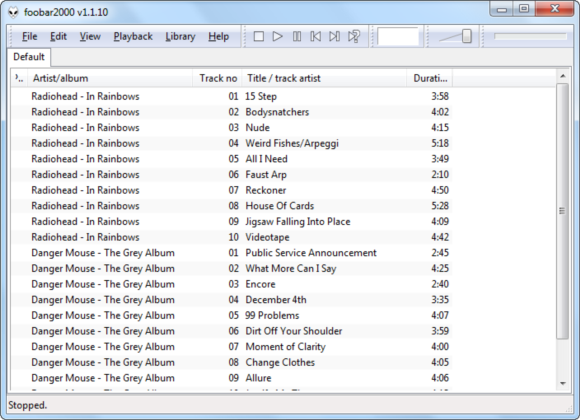Click the playing-indicator column header
The width and height of the screenshot is (580, 420).
tap(19, 78)
